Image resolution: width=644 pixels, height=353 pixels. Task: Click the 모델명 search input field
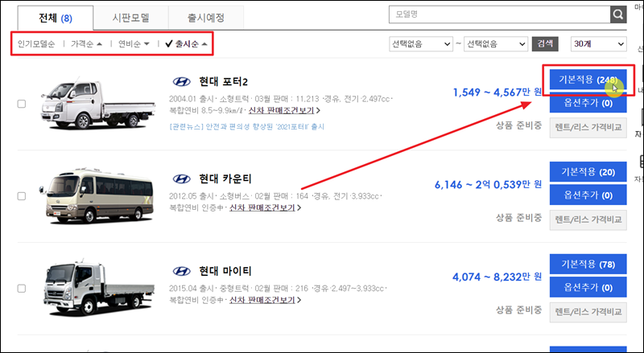[499, 14]
